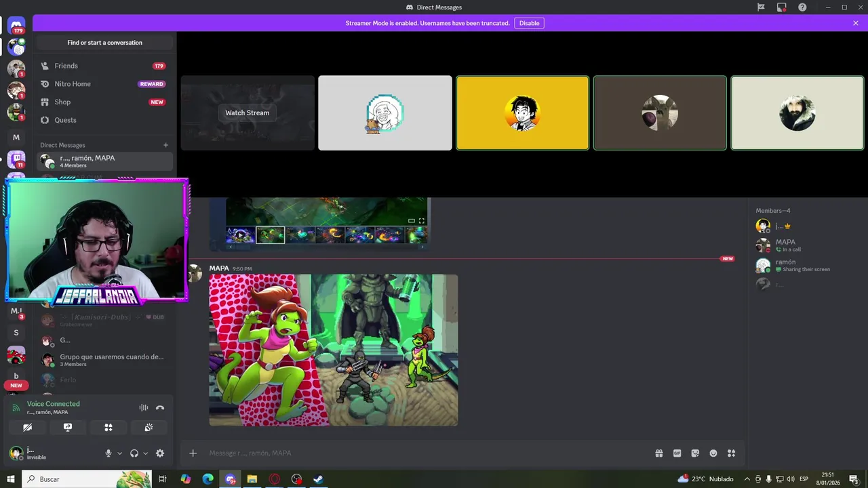Open User Settings gear
The width and height of the screenshot is (868, 488).
point(160,453)
